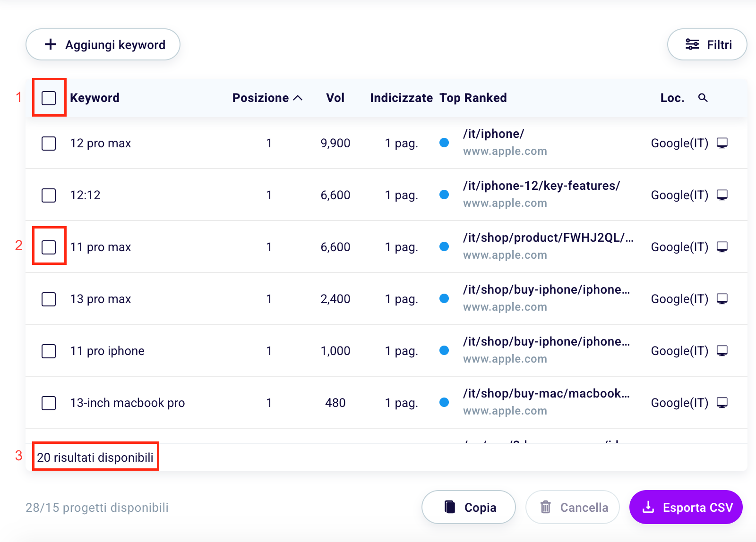Click the Keyword column header
Image resolution: width=756 pixels, height=542 pixels.
tap(94, 98)
